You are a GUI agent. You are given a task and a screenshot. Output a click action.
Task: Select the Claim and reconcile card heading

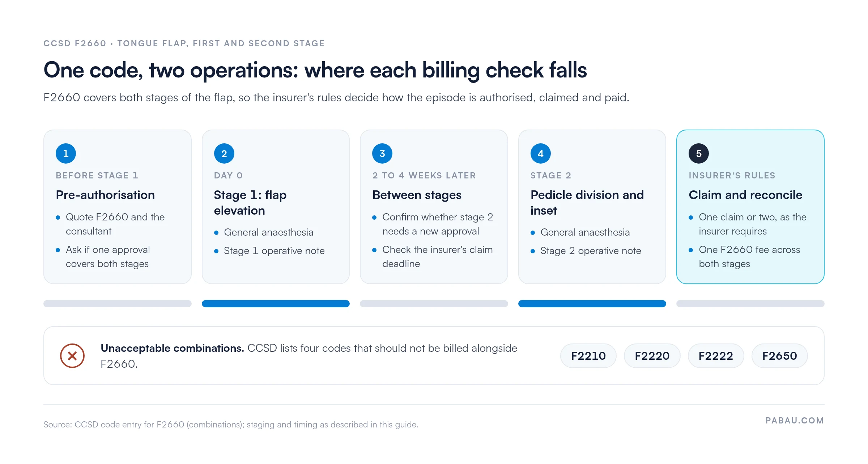(745, 195)
